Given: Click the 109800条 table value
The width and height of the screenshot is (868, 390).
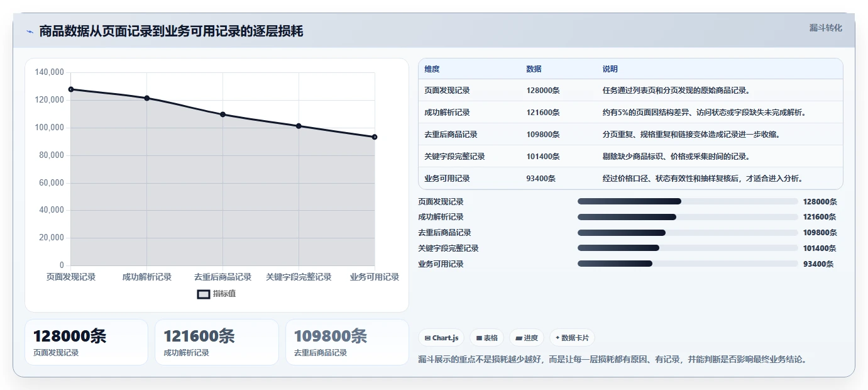Looking at the screenshot, I should [543, 135].
